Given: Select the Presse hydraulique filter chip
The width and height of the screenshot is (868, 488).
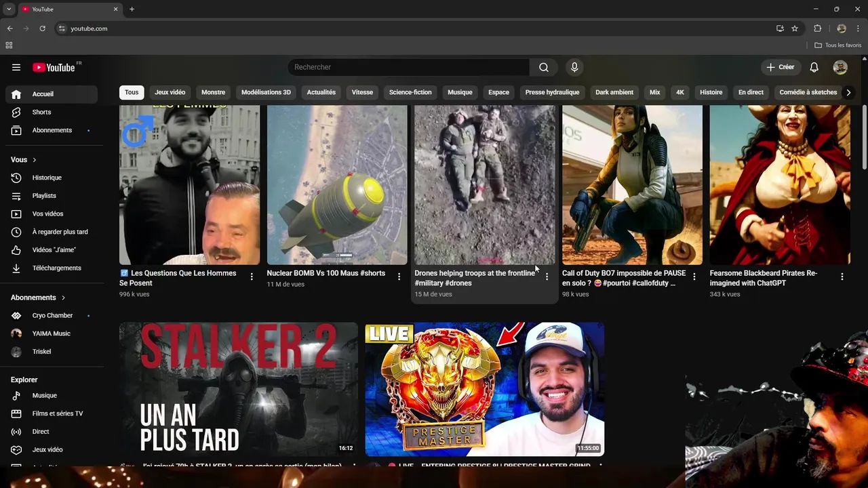Looking at the screenshot, I should click(x=552, y=92).
